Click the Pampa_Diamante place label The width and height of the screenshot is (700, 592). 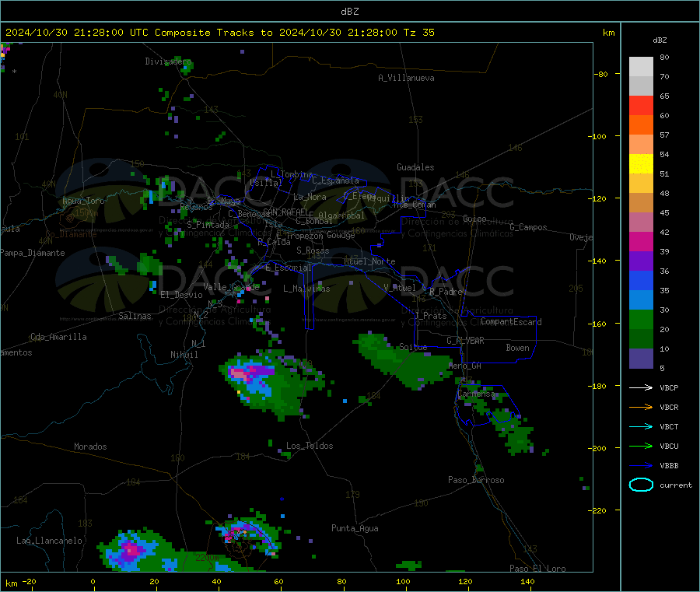33,253
